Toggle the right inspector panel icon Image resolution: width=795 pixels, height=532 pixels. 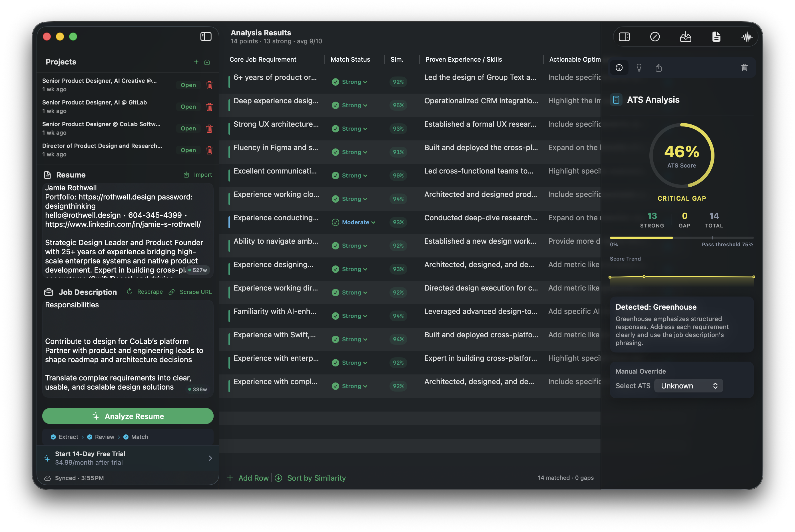[624, 37]
